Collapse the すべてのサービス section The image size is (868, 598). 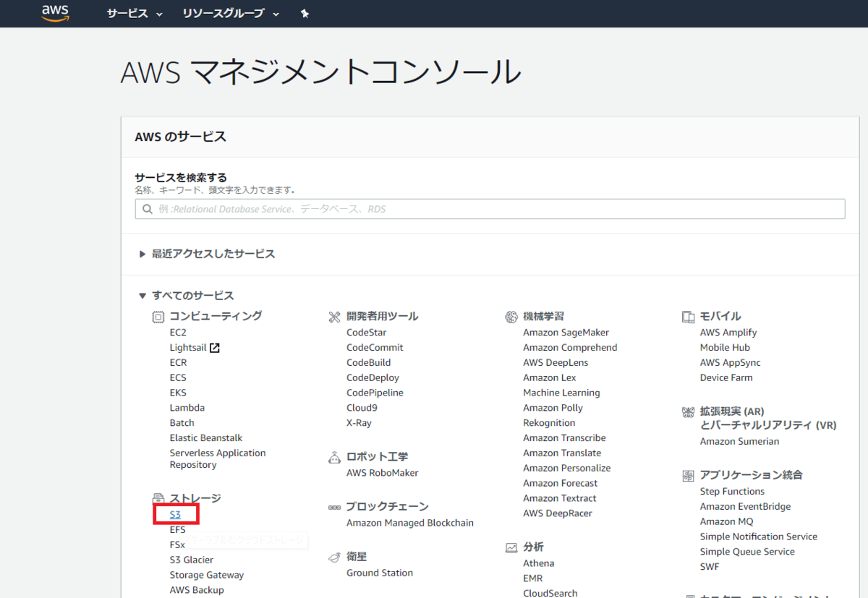pyautogui.click(x=187, y=296)
